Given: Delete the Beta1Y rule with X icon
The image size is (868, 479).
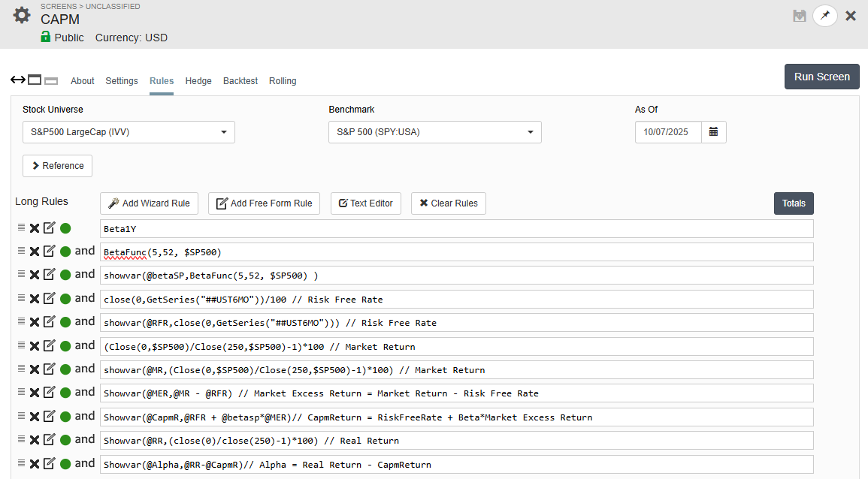Looking at the screenshot, I should [x=35, y=229].
